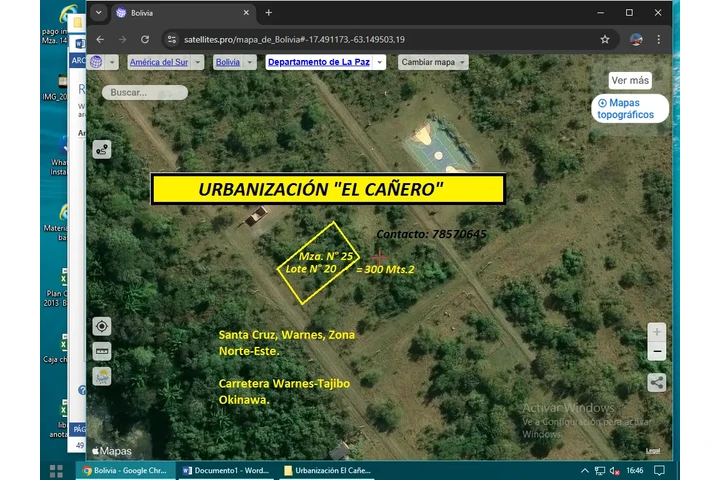Share this map location
Viewport: 720px width, 480px height.
point(657,382)
